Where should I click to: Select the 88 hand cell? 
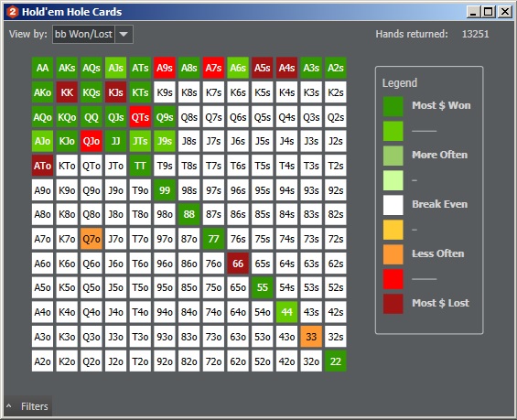[x=188, y=214]
